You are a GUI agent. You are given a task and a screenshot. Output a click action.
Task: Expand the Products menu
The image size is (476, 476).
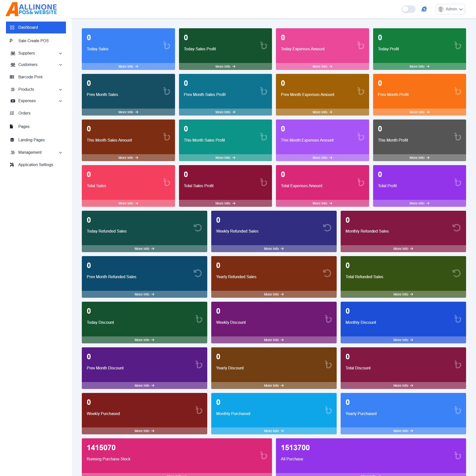(36, 89)
